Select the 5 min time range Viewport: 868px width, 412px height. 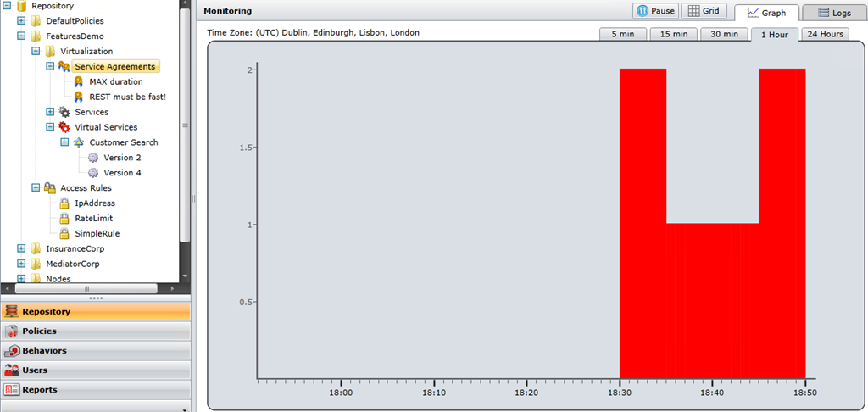point(622,34)
